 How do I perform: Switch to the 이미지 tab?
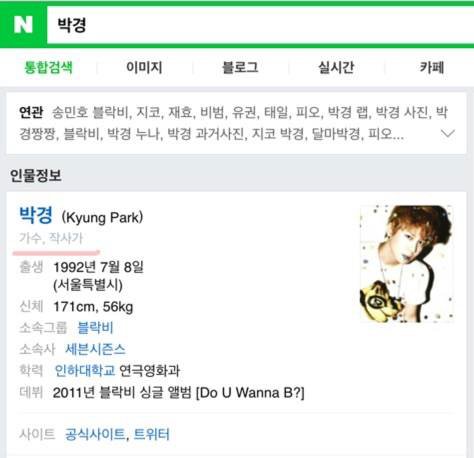[144, 68]
